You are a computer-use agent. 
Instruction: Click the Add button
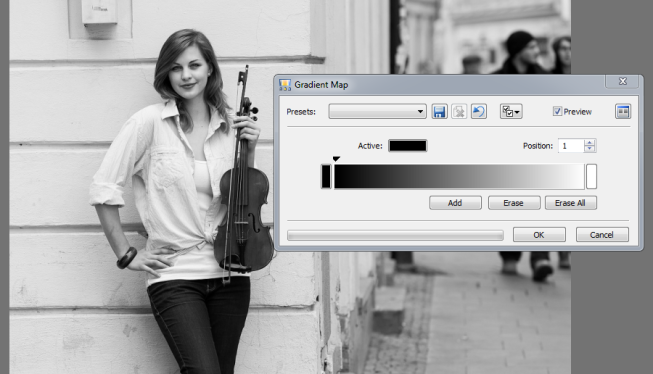[x=455, y=203]
